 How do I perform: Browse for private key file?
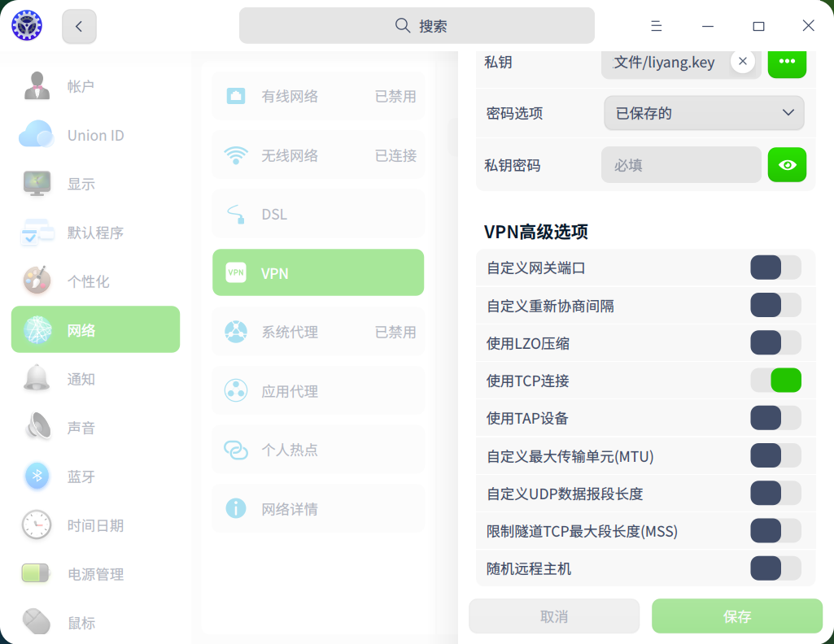(x=787, y=62)
